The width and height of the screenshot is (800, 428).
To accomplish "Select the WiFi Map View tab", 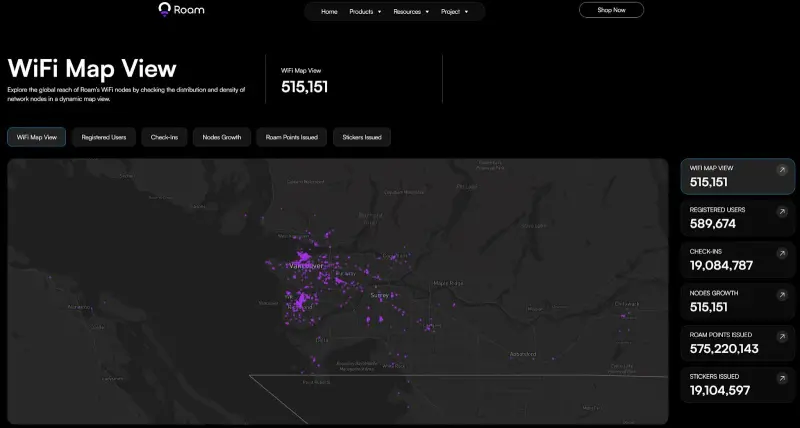I will point(37,137).
